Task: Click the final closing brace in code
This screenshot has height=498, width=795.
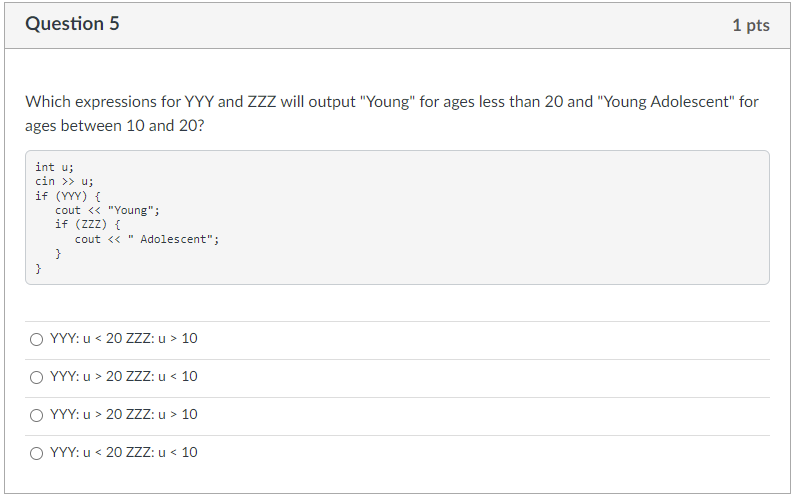Action: [38, 268]
